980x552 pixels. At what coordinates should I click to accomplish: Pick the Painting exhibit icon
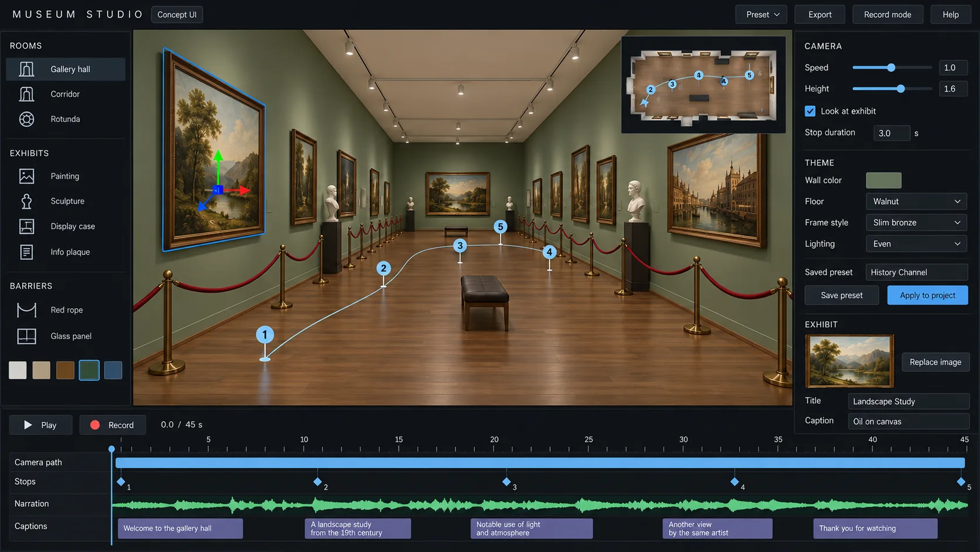[26, 176]
